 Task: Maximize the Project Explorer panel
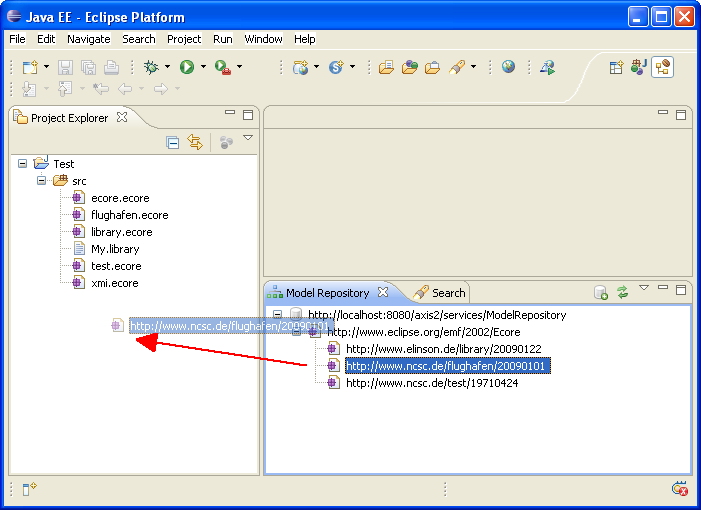248,115
